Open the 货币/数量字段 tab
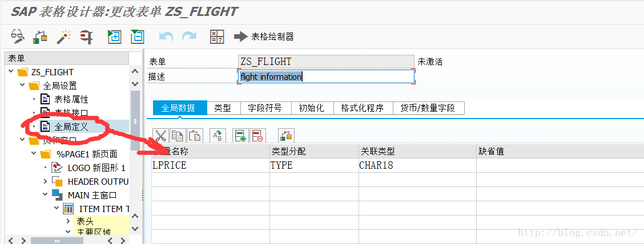The image size is (644, 244). [x=429, y=108]
